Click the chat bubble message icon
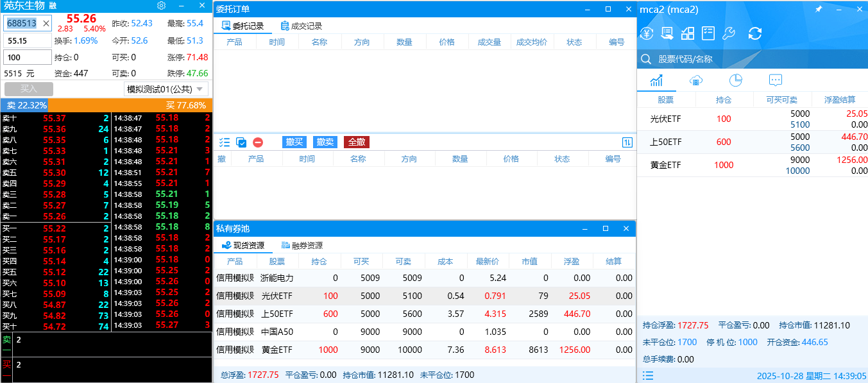Image resolution: width=868 pixels, height=383 pixels. [x=775, y=80]
